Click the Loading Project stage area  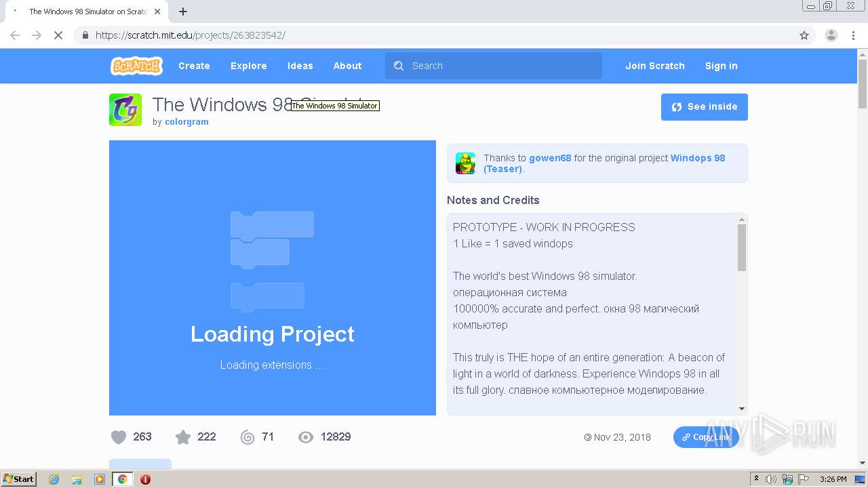click(x=273, y=278)
